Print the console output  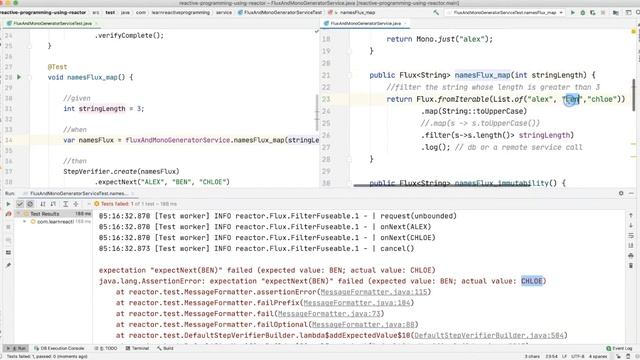[x=631, y=256]
